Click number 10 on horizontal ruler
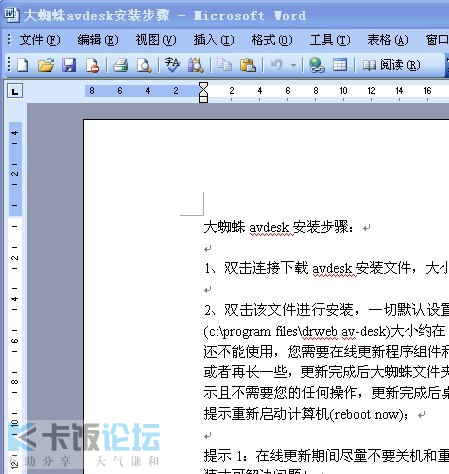 point(343,91)
